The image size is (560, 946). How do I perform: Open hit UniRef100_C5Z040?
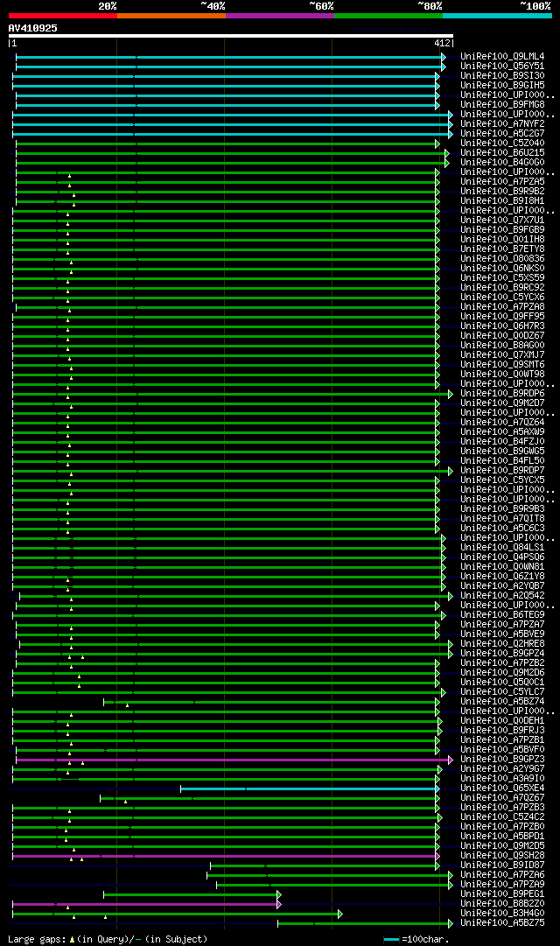pos(502,144)
